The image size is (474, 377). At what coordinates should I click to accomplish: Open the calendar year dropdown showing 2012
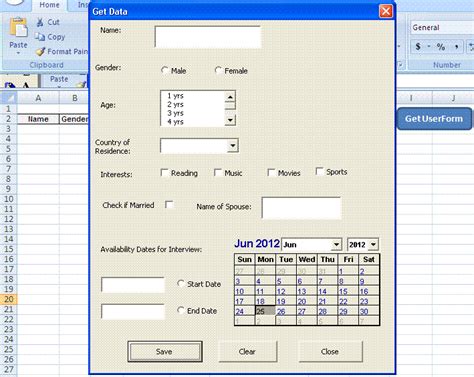click(x=373, y=245)
